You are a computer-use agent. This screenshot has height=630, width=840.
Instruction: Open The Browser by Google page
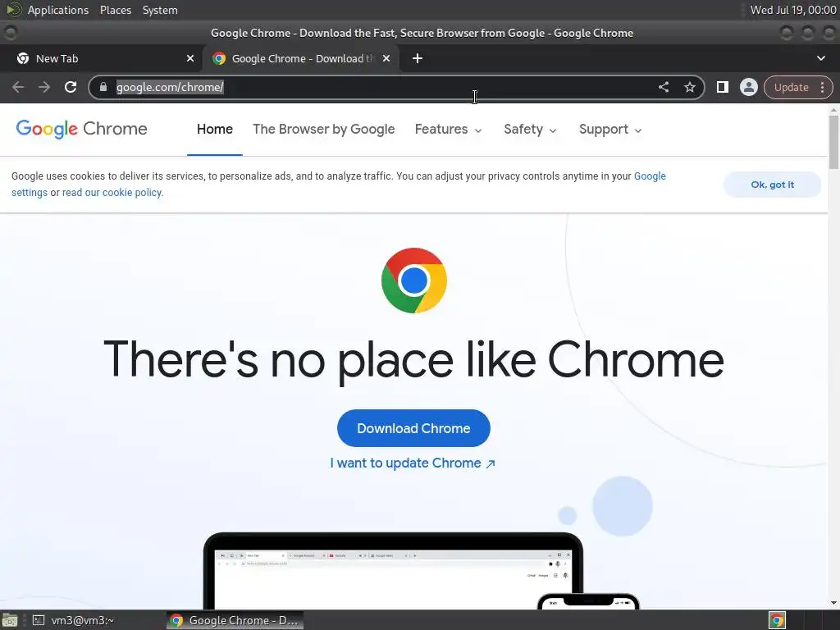[323, 129]
